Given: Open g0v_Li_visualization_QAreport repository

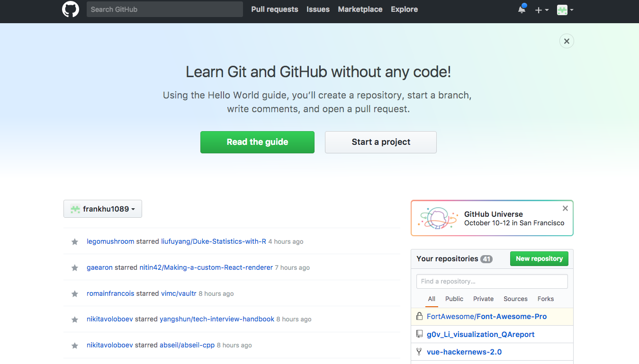Looking at the screenshot, I should tap(480, 334).
